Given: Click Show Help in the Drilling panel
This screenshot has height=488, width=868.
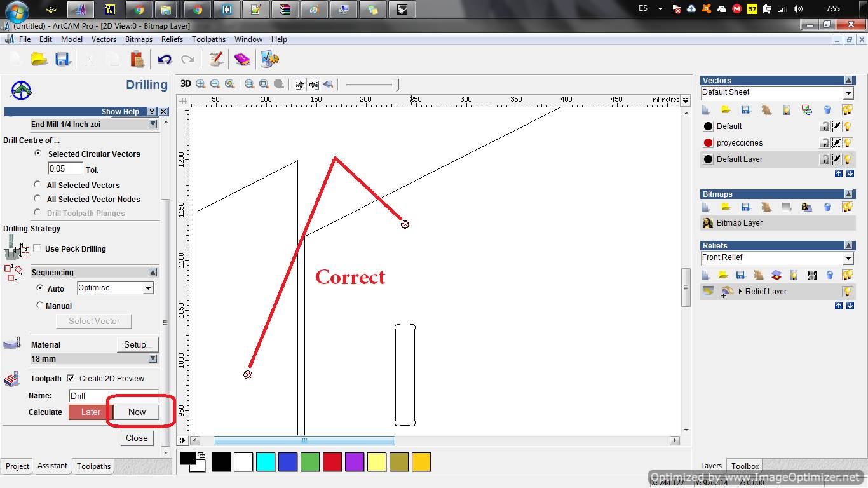Looking at the screenshot, I should (x=120, y=112).
